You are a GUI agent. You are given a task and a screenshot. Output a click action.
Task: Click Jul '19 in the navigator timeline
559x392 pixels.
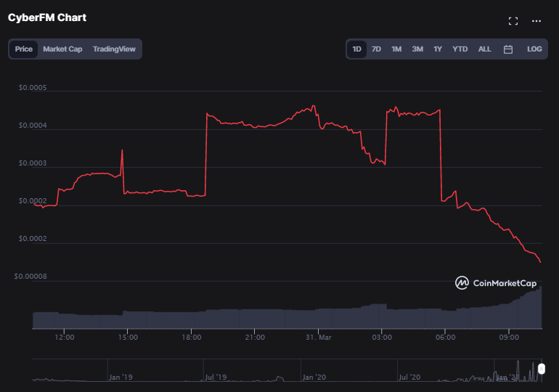216,377
